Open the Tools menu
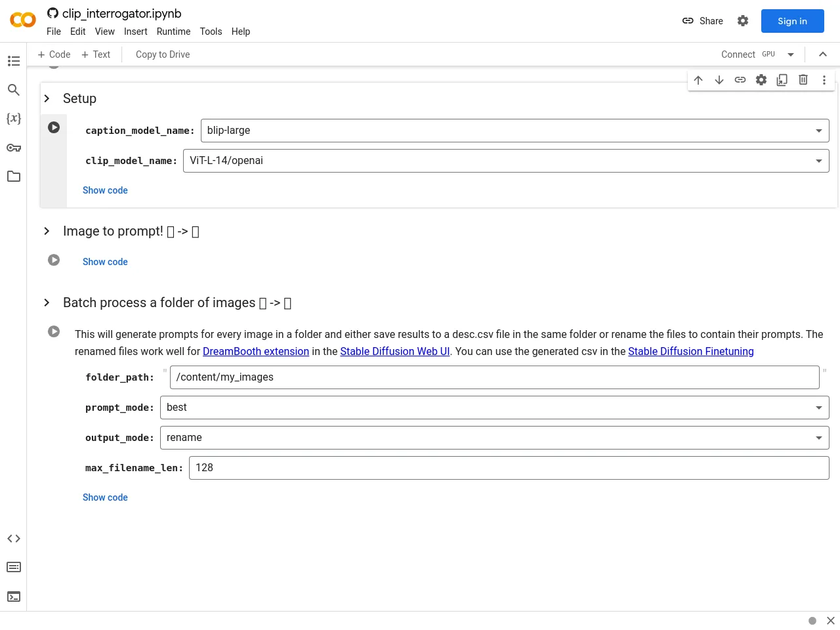 (211, 31)
